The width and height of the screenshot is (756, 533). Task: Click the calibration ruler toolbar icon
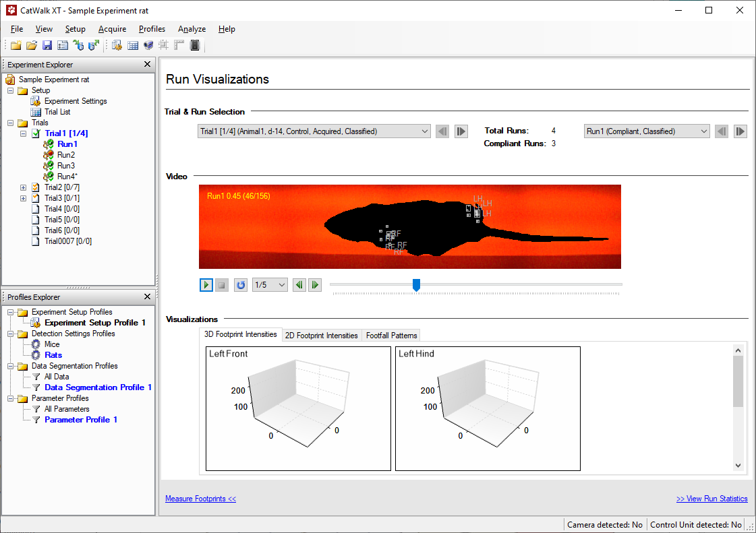tap(179, 45)
